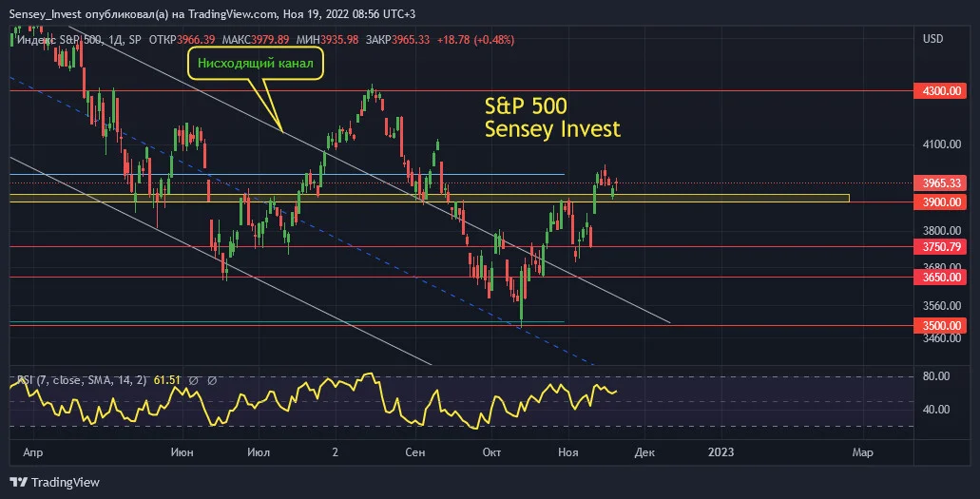This screenshot has height=499, width=980.
Task: Click the "Мар" label on the time axis
Action: tap(862, 452)
